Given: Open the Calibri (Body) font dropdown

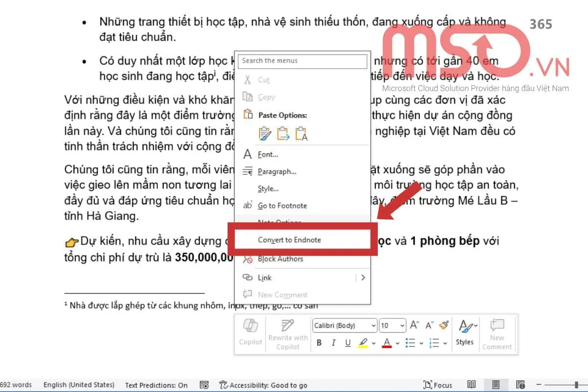Looking at the screenshot, I should (x=345, y=325).
